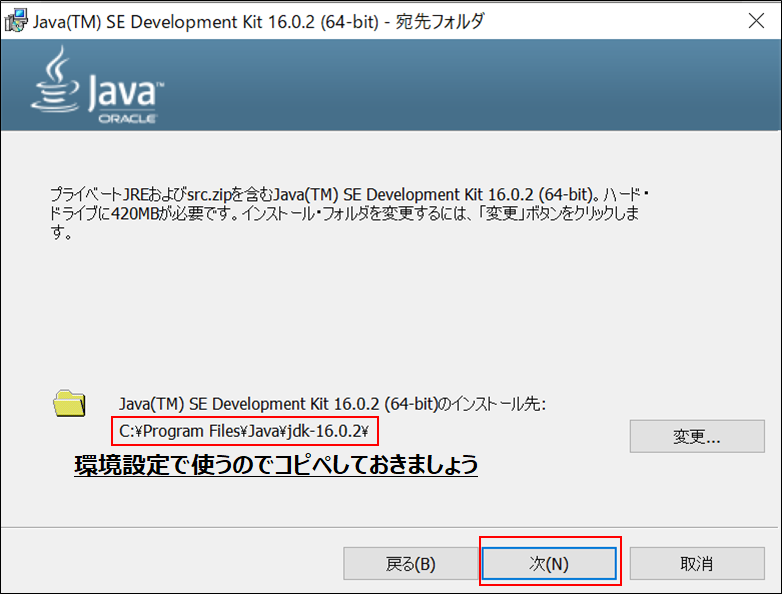Cancel installation with the 取消 button
The width and height of the screenshot is (782, 594).
pos(697,564)
